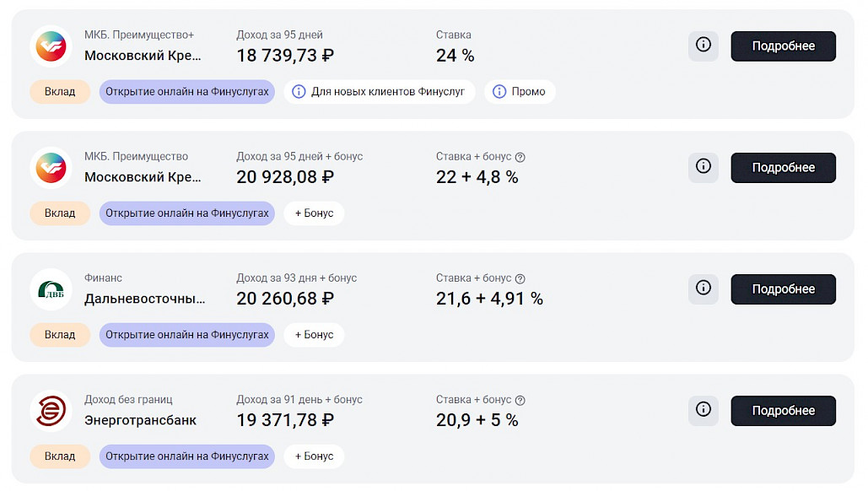Click the income amount 19 371,78 ₽
Screen dimensions: 868x491
(285, 420)
